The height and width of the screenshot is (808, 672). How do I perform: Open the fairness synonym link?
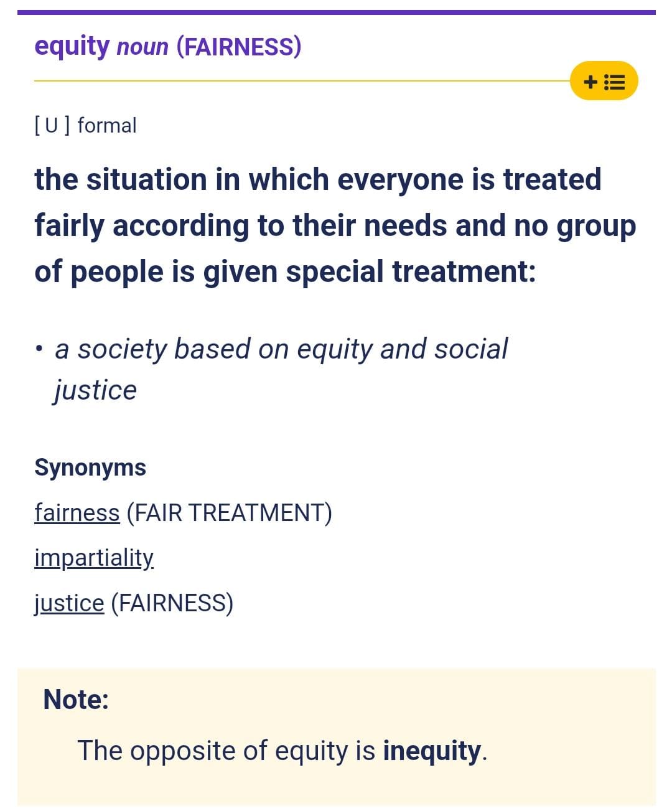(77, 513)
